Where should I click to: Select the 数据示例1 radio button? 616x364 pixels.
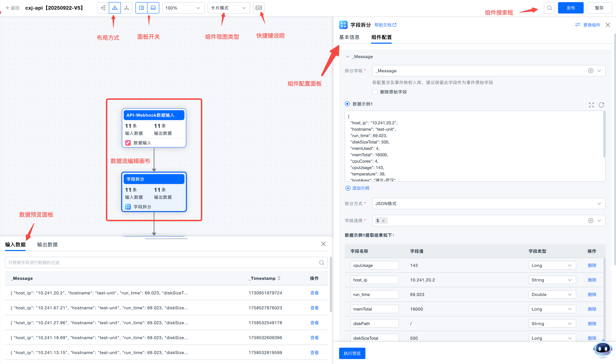[x=347, y=104]
